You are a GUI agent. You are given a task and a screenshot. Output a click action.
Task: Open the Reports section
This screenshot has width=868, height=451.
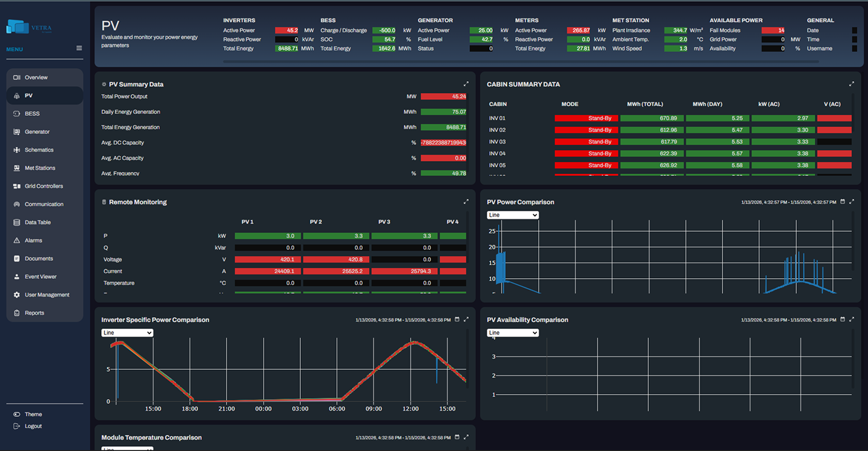tap(34, 313)
